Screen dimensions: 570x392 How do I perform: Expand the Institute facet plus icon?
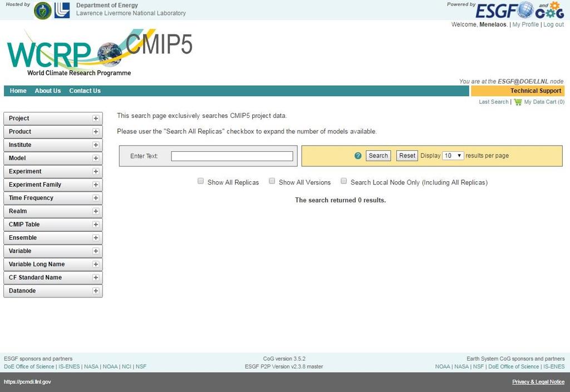point(96,145)
